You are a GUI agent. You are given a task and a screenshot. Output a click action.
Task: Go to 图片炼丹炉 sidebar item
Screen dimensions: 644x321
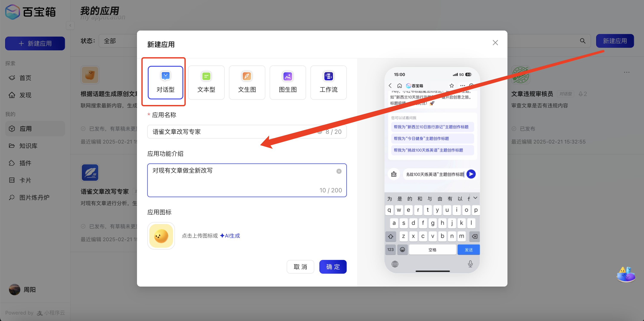click(x=34, y=198)
